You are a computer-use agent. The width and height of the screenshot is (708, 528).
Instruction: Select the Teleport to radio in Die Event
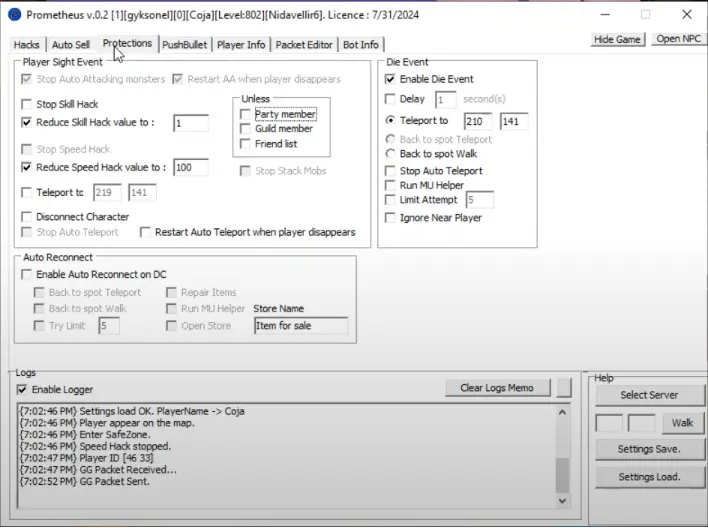point(390,121)
